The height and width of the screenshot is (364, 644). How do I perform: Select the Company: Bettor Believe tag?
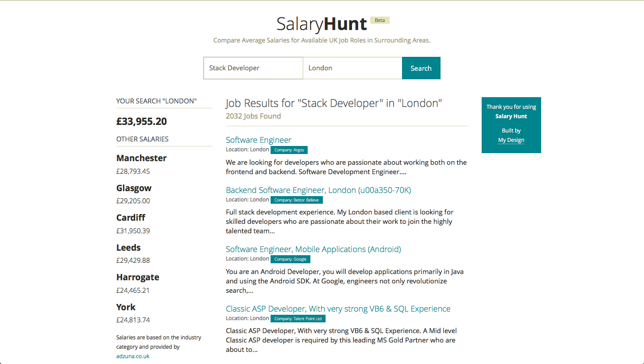(297, 200)
